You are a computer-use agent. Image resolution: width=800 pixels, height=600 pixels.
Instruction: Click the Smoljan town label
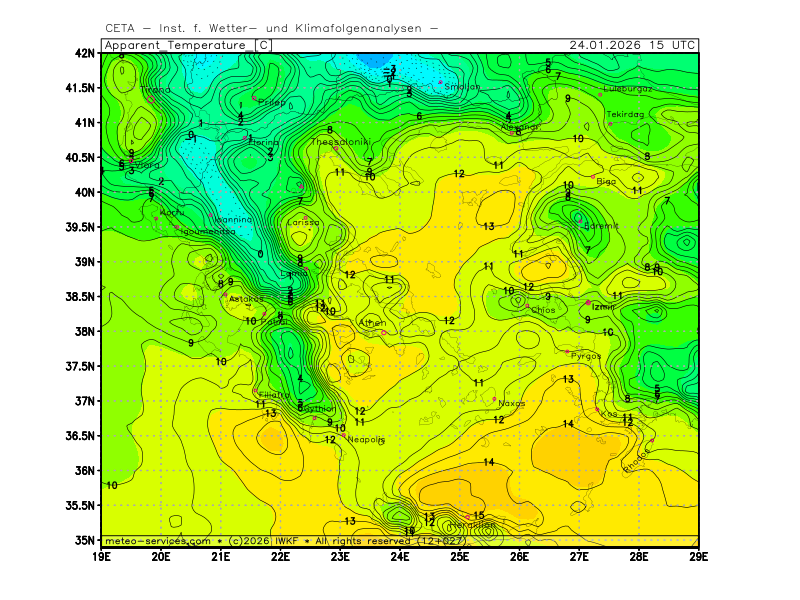pyautogui.click(x=462, y=88)
